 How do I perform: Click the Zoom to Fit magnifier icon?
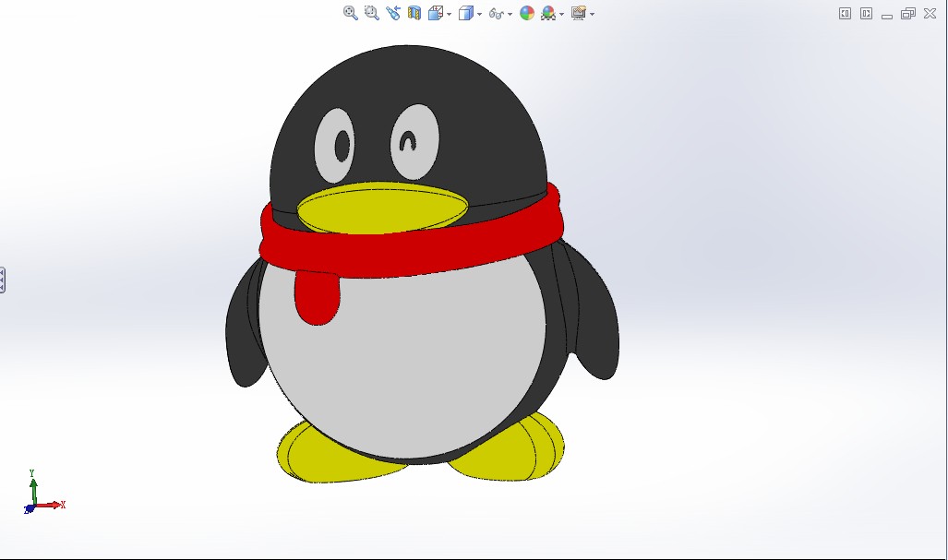point(350,13)
